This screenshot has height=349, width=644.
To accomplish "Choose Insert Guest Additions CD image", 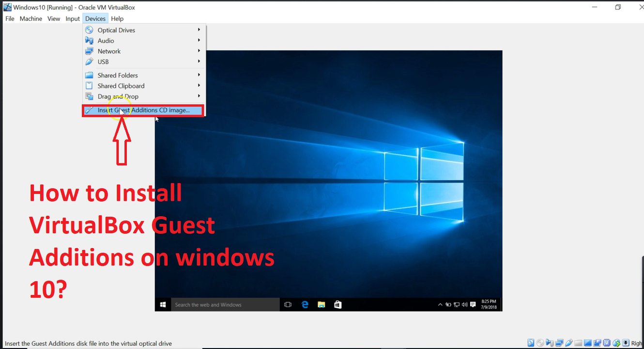I will click(143, 110).
